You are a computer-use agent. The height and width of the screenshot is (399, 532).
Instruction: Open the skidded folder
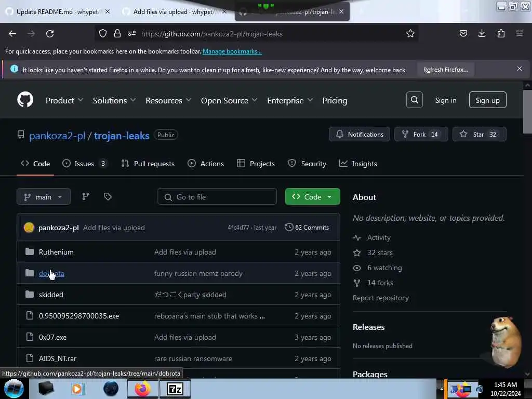point(51,295)
